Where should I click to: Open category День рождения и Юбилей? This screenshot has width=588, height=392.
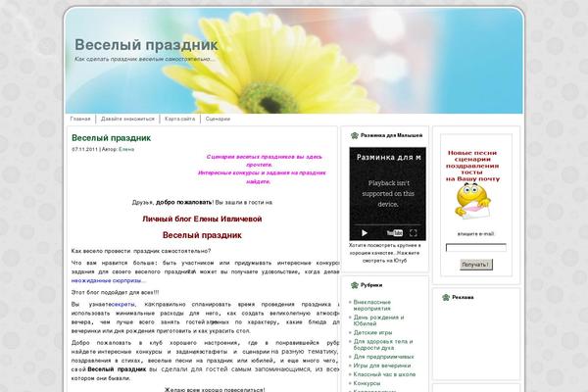(x=378, y=320)
